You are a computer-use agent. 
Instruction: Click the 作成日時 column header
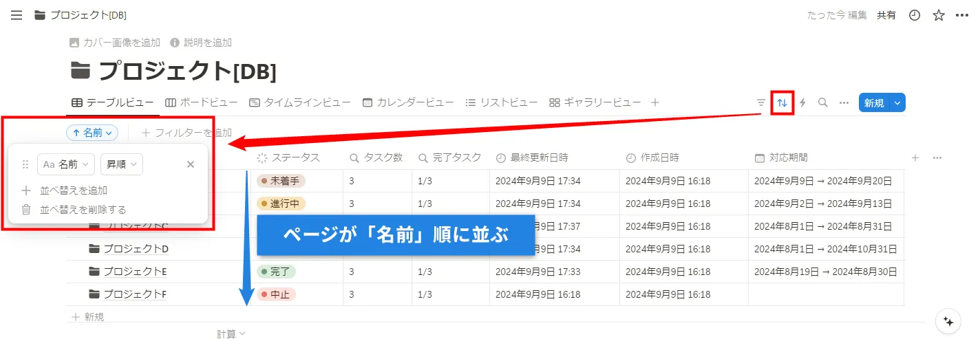[x=652, y=157]
